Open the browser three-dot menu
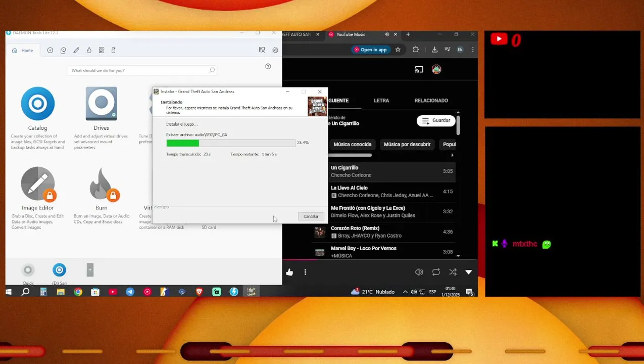 click(473, 50)
